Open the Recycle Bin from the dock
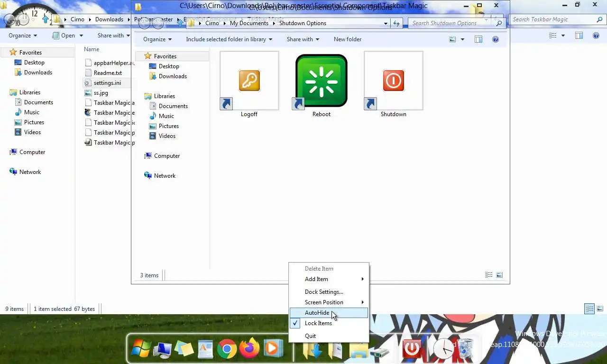 pyautogui.click(x=466, y=350)
